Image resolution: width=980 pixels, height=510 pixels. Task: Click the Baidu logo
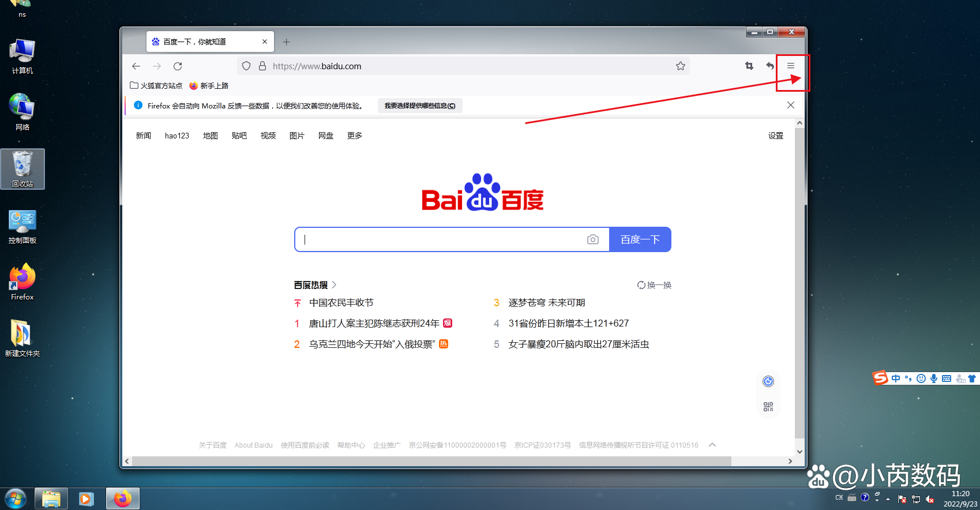point(483,193)
